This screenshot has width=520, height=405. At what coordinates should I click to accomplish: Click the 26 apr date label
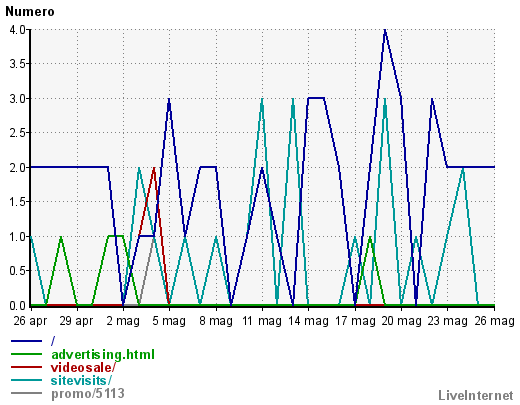pos(30,321)
